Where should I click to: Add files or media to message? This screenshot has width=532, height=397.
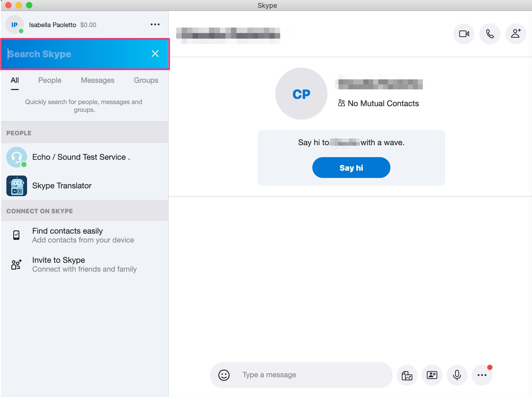[407, 375]
